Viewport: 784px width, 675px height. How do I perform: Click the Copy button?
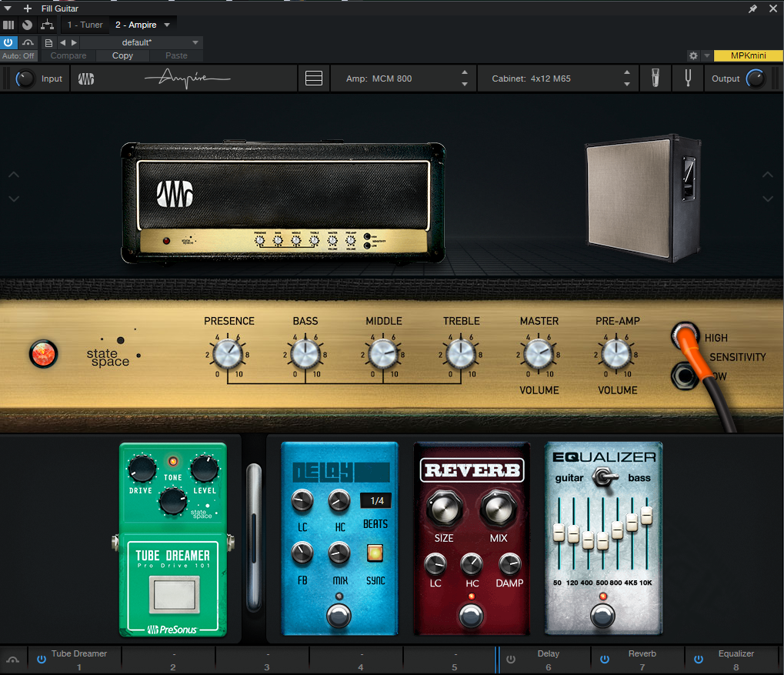coord(122,55)
